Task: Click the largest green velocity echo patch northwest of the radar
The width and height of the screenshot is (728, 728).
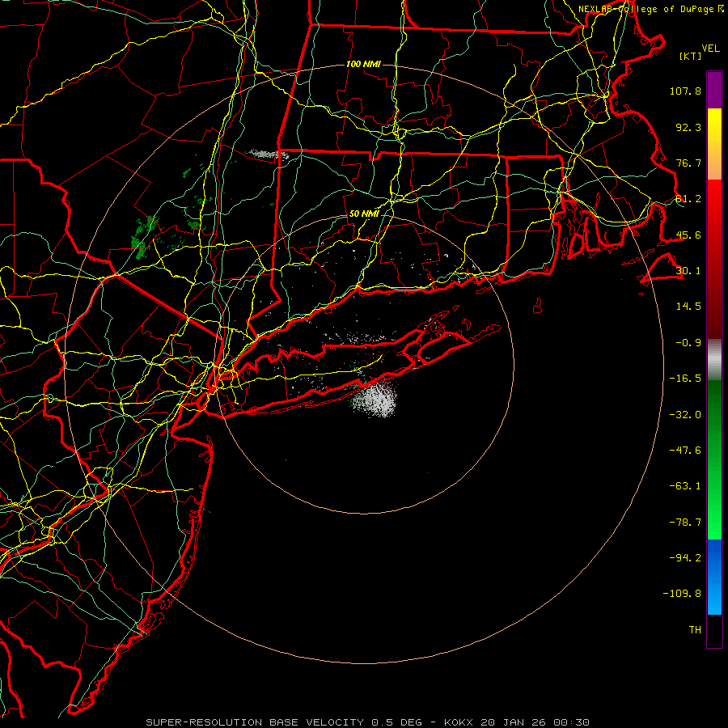Action: 143,238
